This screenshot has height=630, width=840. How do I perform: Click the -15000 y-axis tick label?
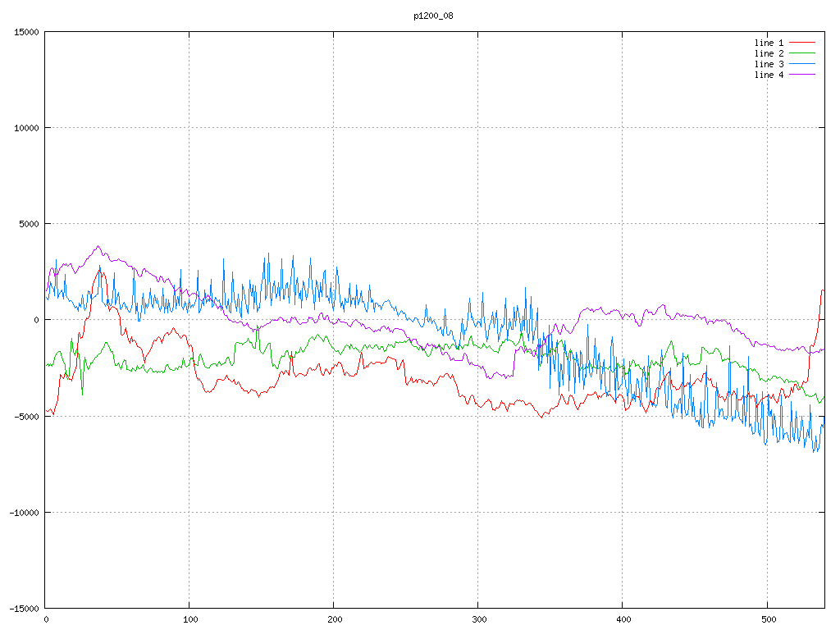23,608
